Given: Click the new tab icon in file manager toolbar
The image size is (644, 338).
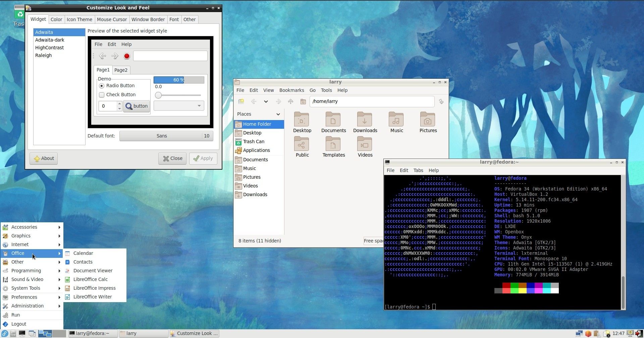Looking at the screenshot, I should click(x=241, y=101).
